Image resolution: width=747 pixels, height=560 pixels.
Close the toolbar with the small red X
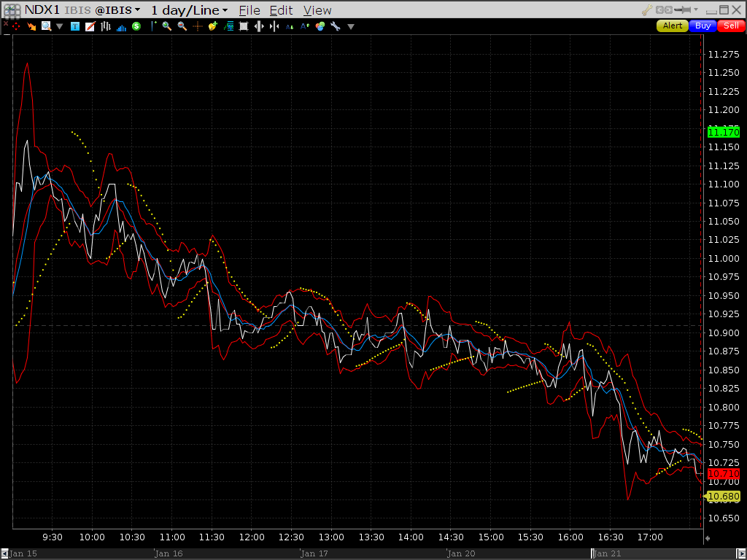click(x=6, y=23)
